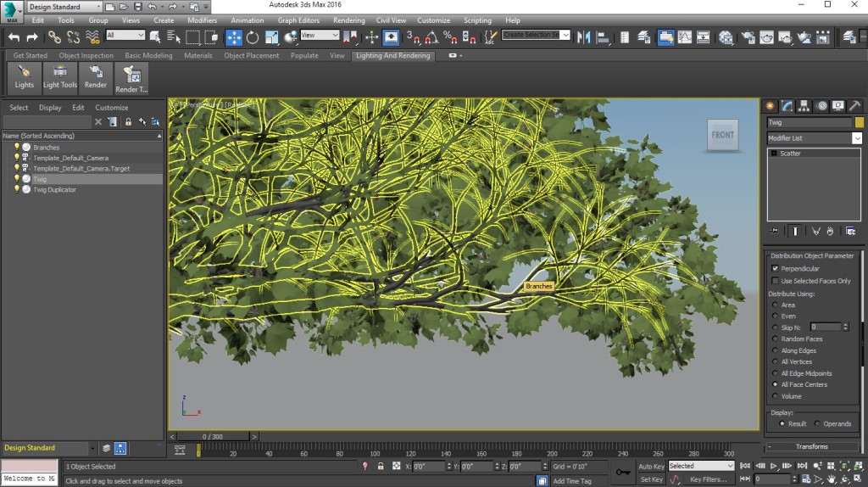
Task: Select the Unlink Selection tool
Action: pyautogui.click(x=73, y=37)
